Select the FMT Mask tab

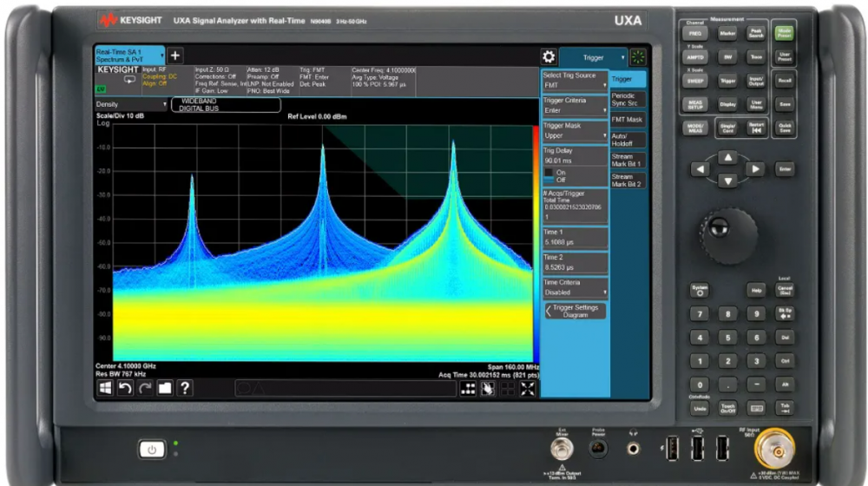(x=628, y=120)
